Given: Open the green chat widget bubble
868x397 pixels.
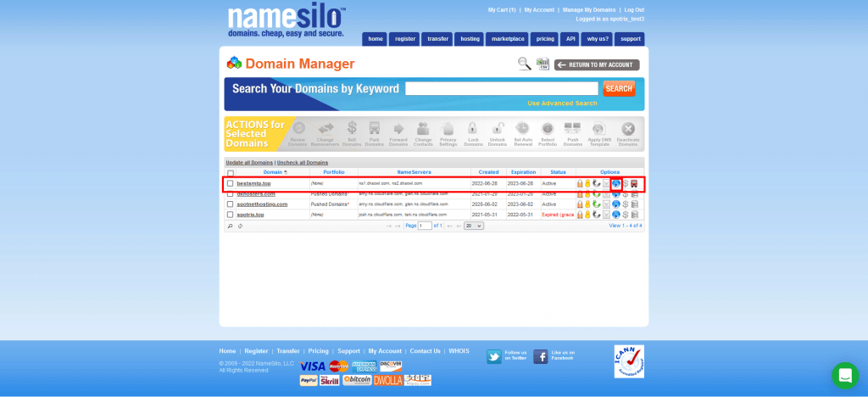Looking at the screenshot, I should click(x=845, y=376).
